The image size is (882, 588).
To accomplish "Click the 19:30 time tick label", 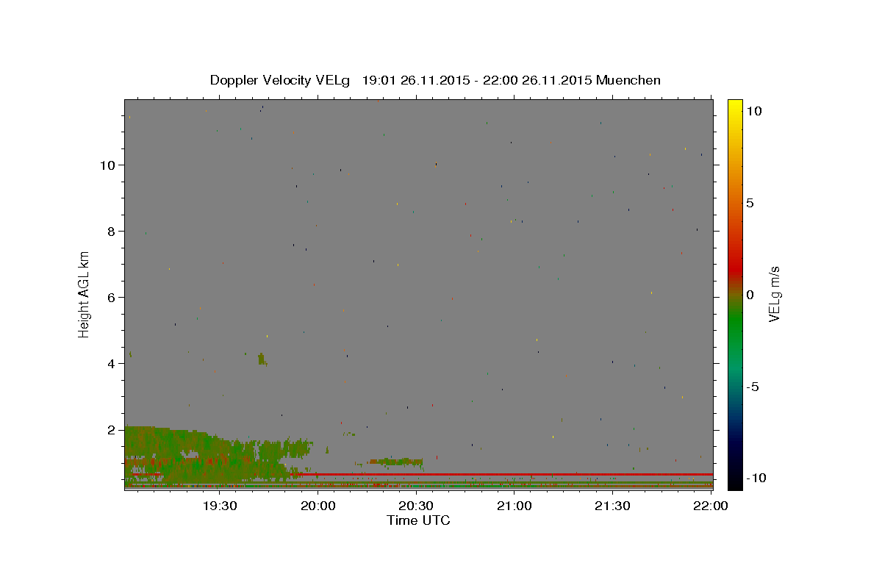I will pos(220,506).
